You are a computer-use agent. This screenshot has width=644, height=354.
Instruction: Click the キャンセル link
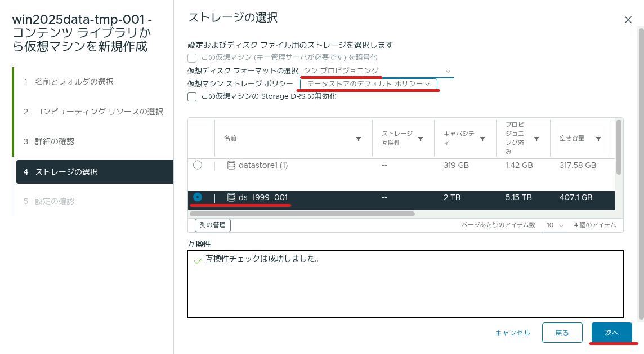tap(513, 333)
